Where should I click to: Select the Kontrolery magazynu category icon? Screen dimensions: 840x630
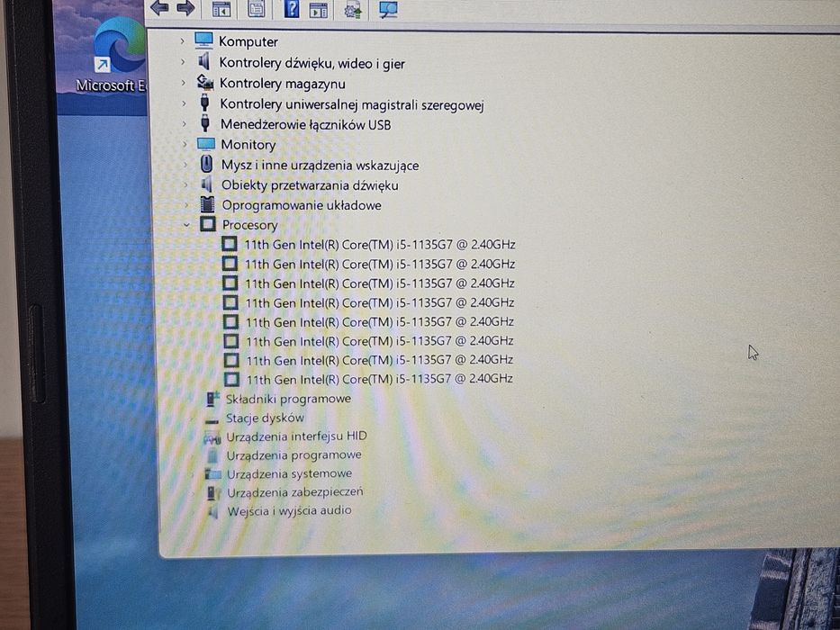204,83
